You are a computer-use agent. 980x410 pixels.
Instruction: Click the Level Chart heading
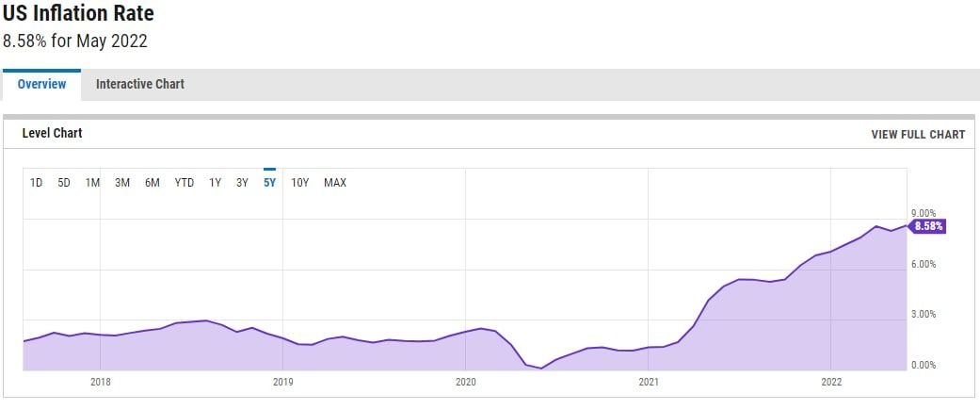pyautogui.click(x=53, y=134)
